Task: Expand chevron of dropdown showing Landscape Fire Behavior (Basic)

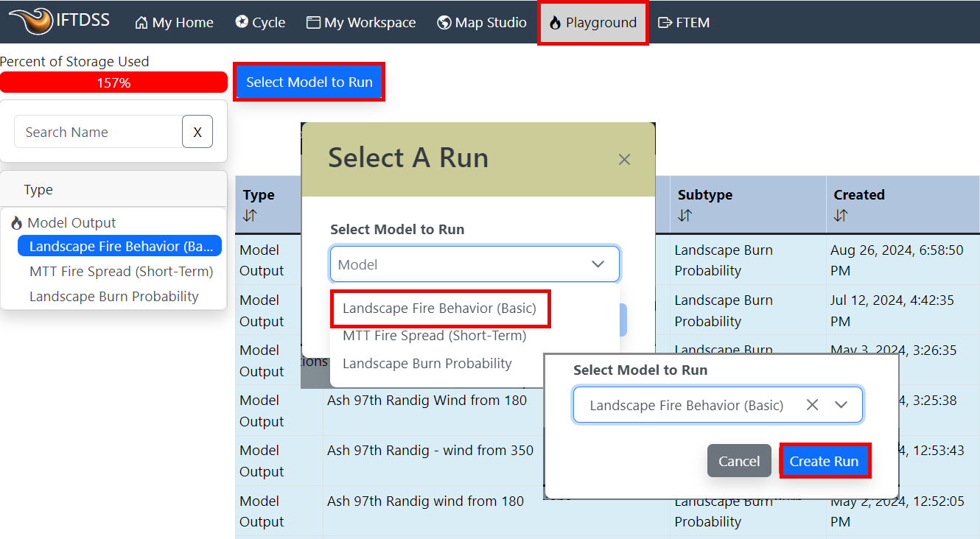Action: tap(841, 405)
